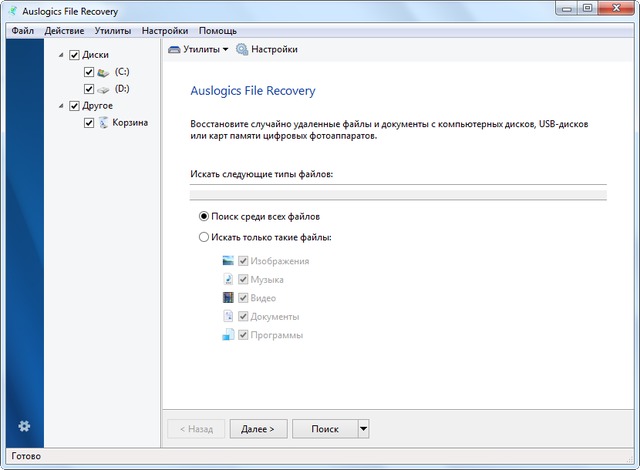Click the Video (Видео) file type icon
The height and width of the screenshot is (470, 640).
228,298
